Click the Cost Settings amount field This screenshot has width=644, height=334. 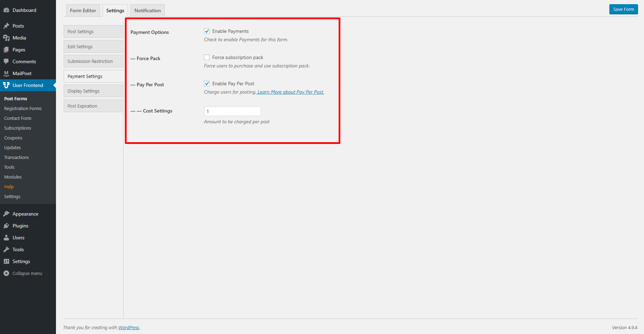[233, 111]
